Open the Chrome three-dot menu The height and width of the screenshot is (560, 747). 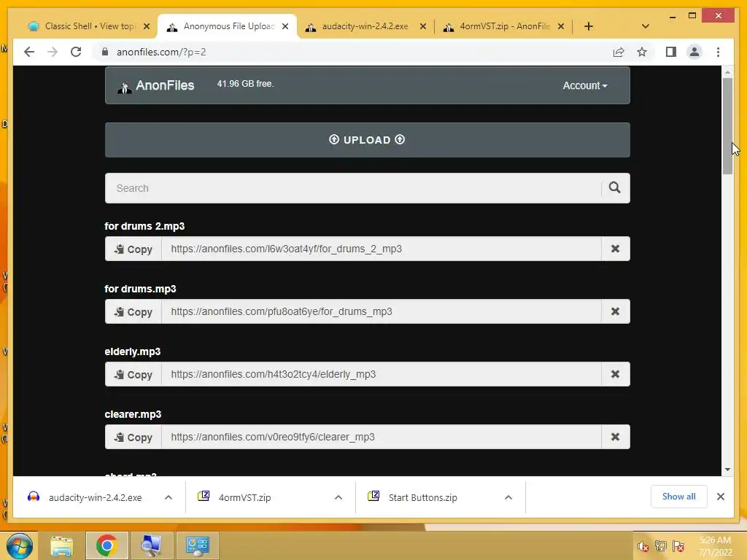[718, 52]
